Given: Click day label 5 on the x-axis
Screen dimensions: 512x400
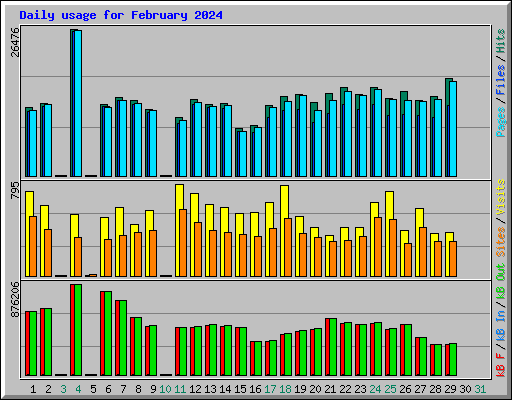Looking at the screenshot, I should click(x=93, y=389).
